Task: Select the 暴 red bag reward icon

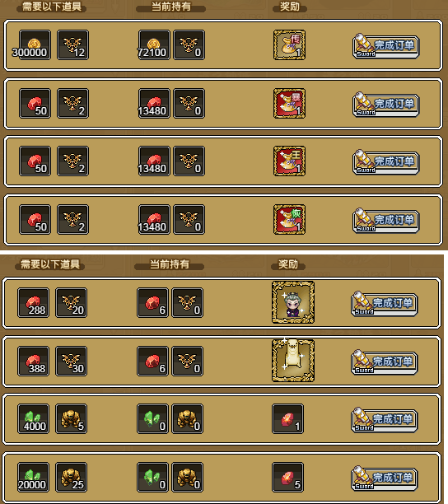Action: 289,104
